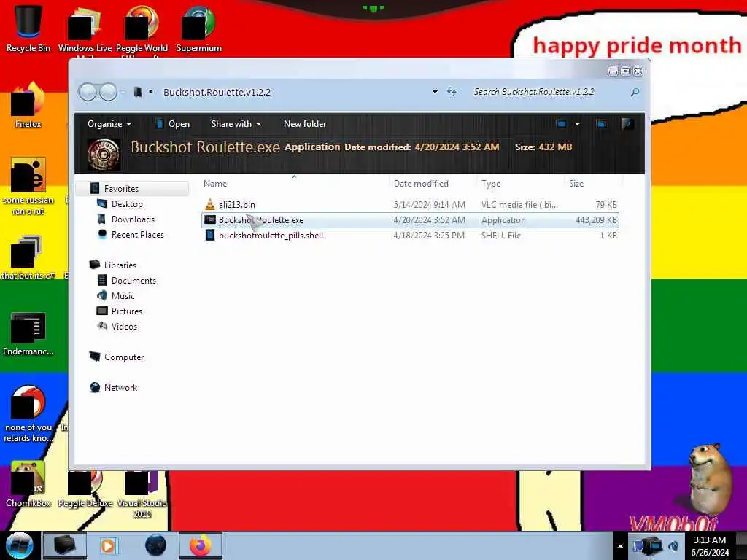Click the Start button orb
The height and width of the screenshot is (560, 747).
point(19,545)
